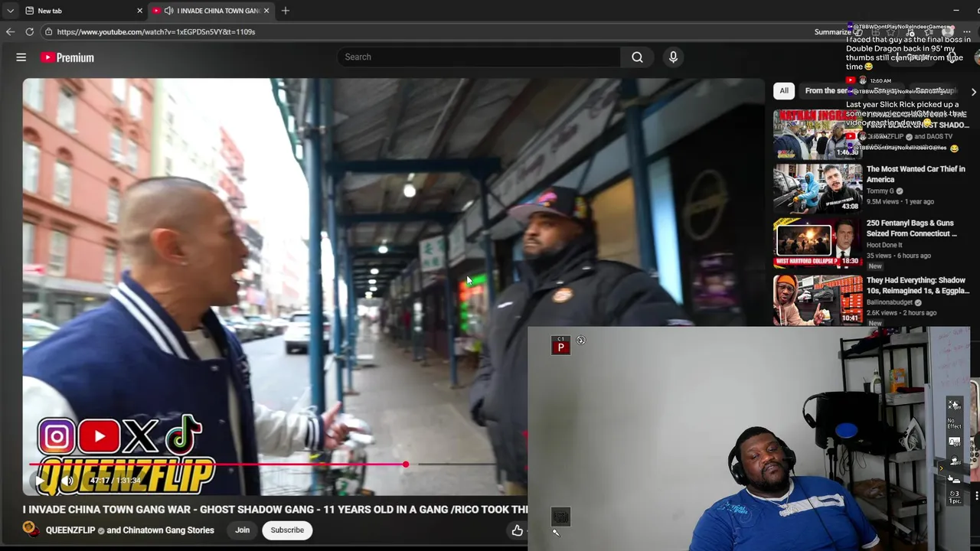Visit the Tommy G channel

880,191
